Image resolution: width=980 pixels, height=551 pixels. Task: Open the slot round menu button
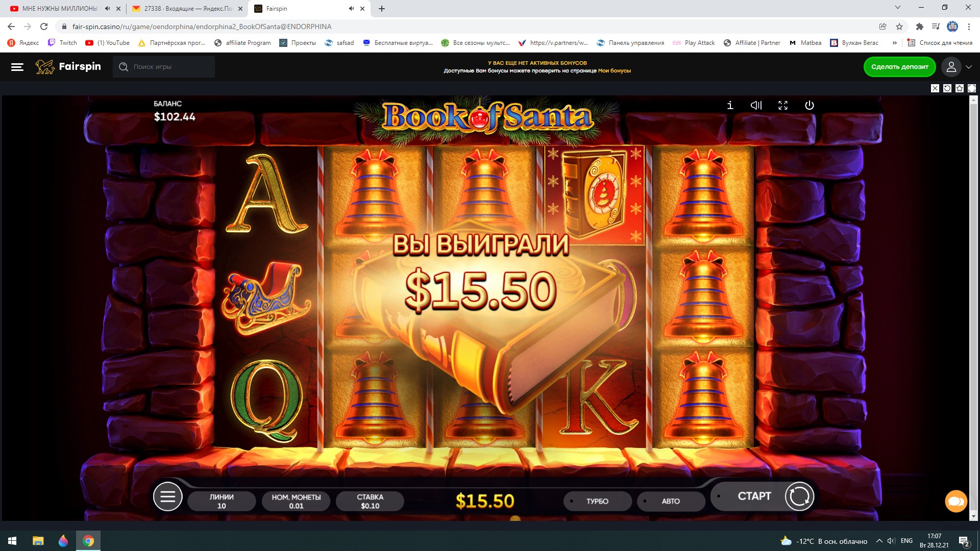click(x=168, y=496)
